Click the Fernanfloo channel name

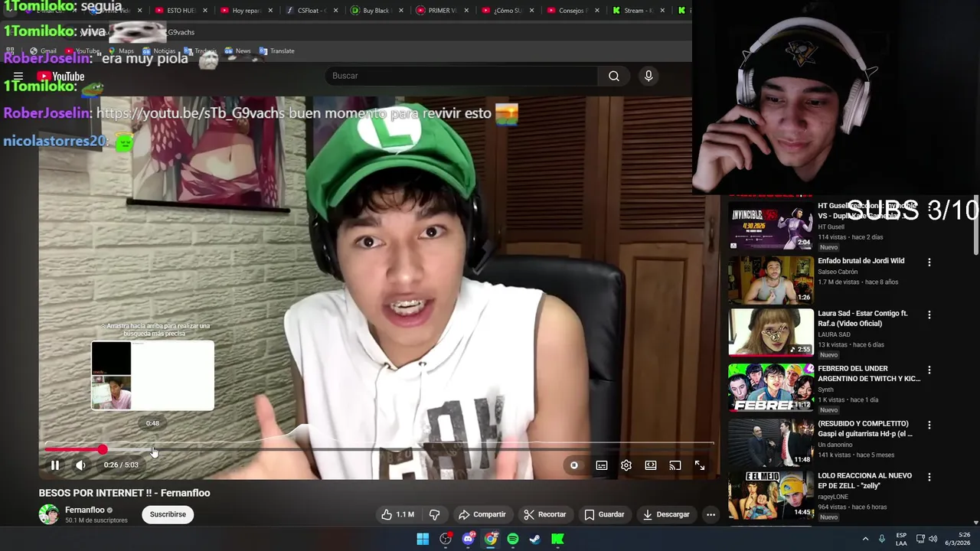pos(84,510)
